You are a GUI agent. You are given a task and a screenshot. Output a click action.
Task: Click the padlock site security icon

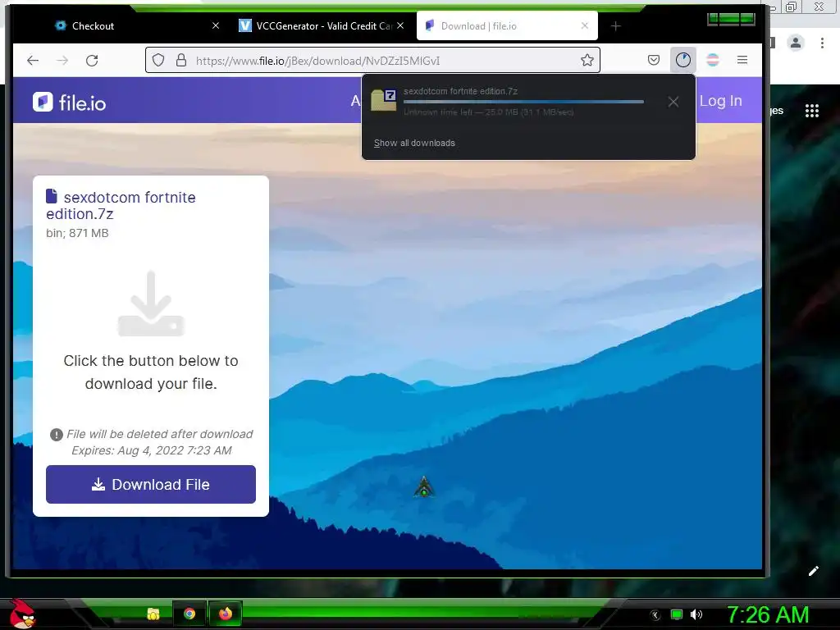(x=181, y=60)
